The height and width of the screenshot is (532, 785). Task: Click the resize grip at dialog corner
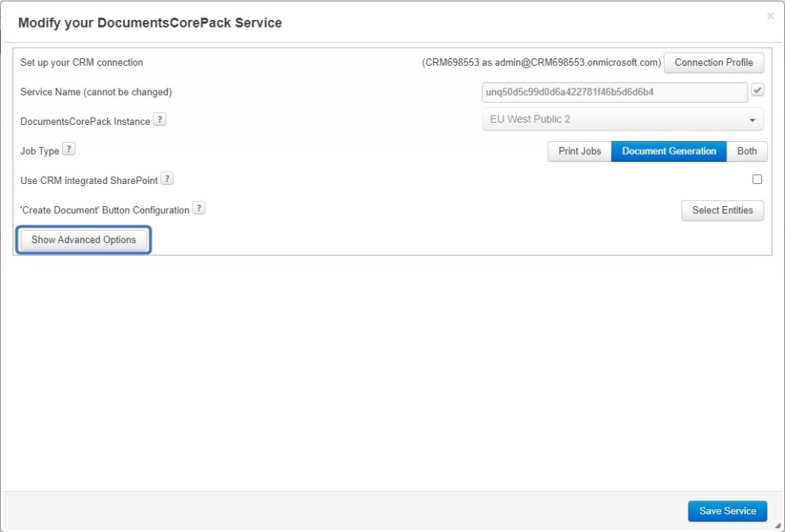coord(777,525)
